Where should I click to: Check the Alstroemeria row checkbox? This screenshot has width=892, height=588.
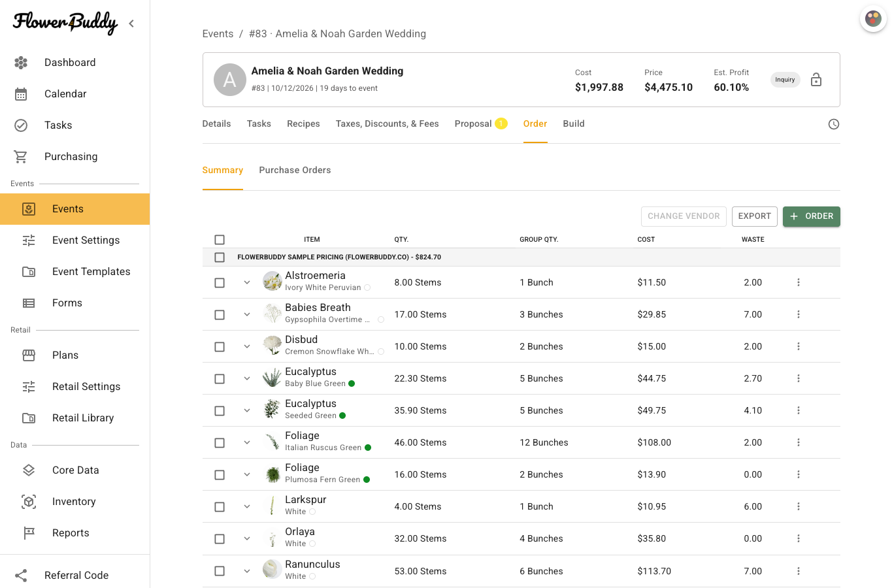pos(220,283)
